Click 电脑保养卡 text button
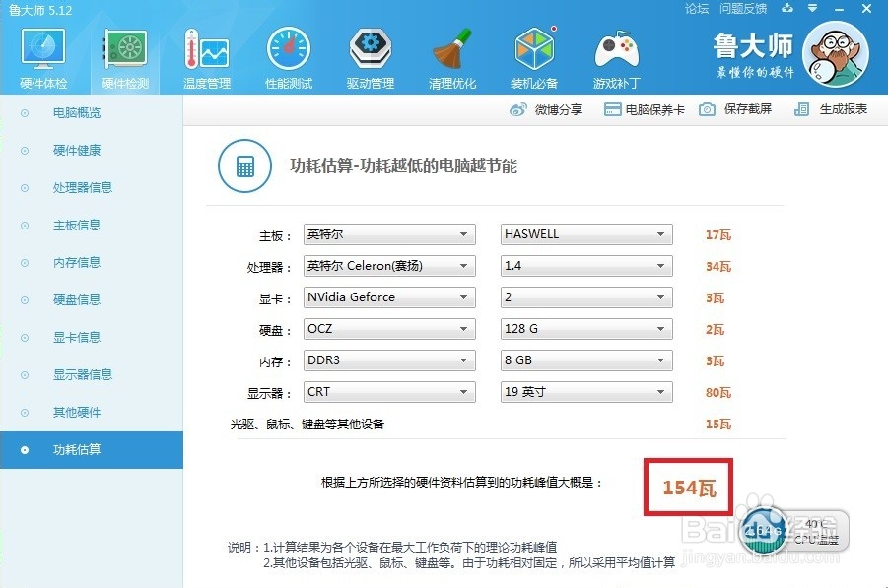This screenshot has width=888, height=588. pos(654,109)
